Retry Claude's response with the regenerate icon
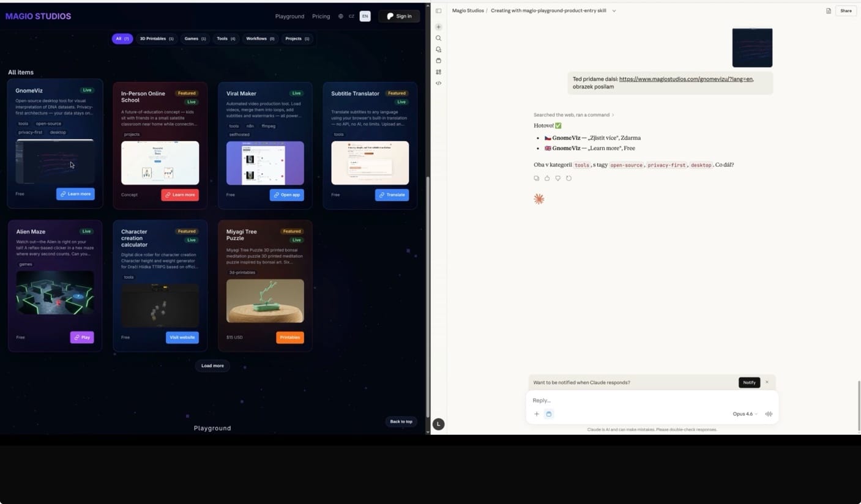The height and width of the screenshot is (504, 861). point(568,178)
